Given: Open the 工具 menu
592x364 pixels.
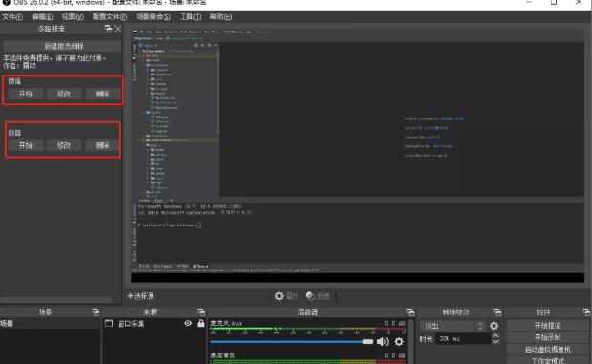Looking at the screenshot, I should 190,17.
